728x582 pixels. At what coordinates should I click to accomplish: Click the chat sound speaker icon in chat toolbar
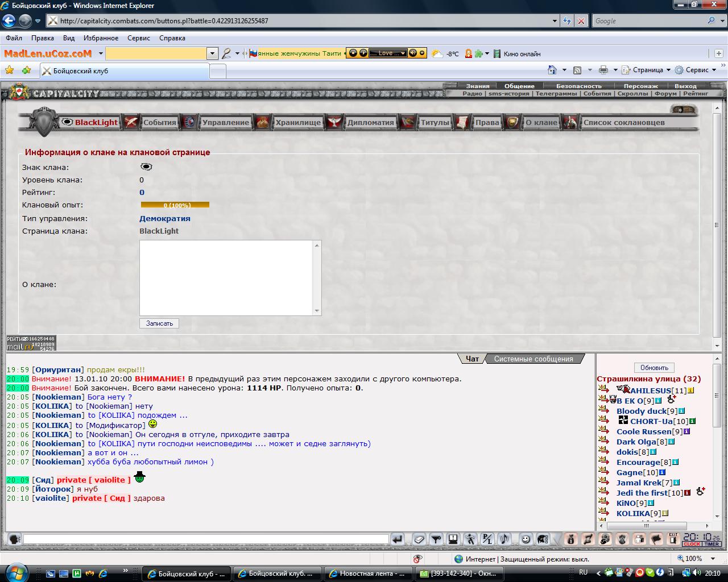pos(504,539)
